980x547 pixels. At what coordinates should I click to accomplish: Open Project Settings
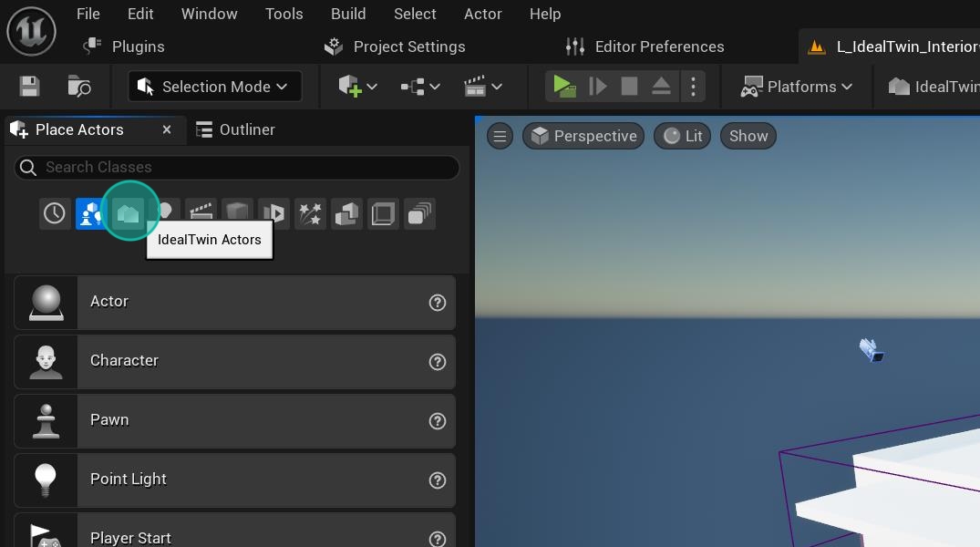[395, 46]
